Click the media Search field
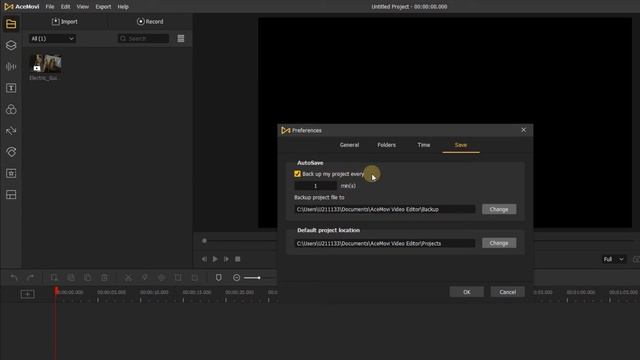This screenshot has height=360, width=640. point(143,38)
